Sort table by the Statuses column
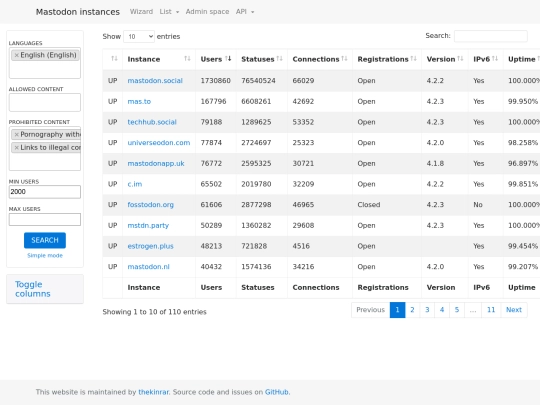 pos(262,59)
